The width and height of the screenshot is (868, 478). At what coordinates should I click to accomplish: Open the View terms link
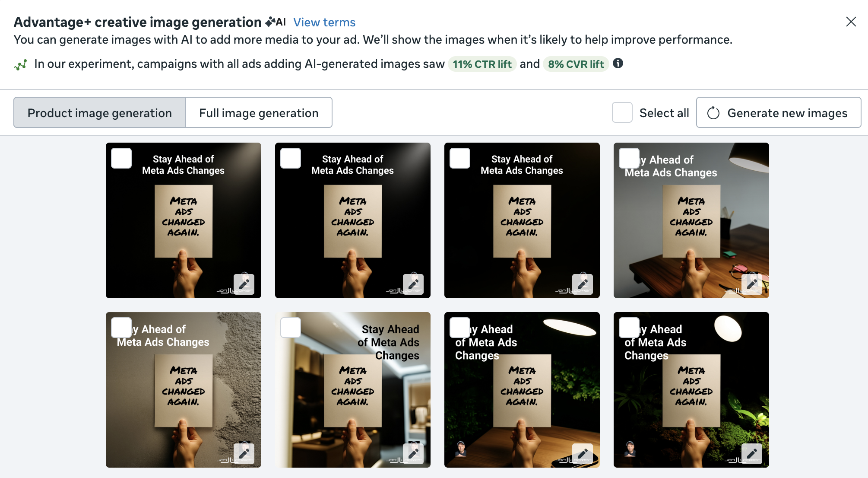pyautogui.click(x=324, y=22)
